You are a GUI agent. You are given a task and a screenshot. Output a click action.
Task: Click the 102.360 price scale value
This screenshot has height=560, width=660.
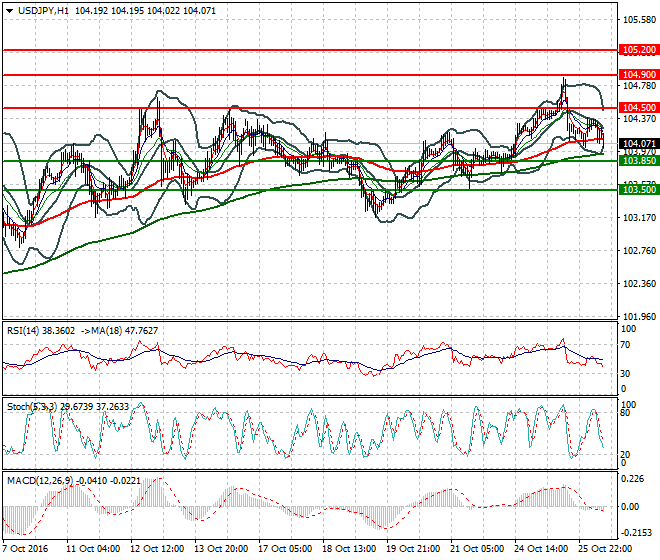pos(639,283)
